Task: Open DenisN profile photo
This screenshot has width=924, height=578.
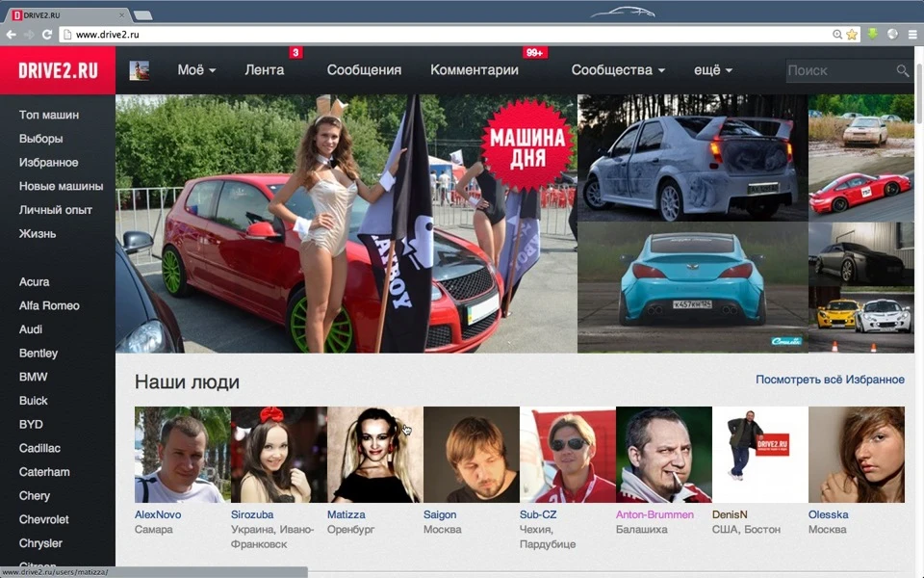Action: coord(760,455)
